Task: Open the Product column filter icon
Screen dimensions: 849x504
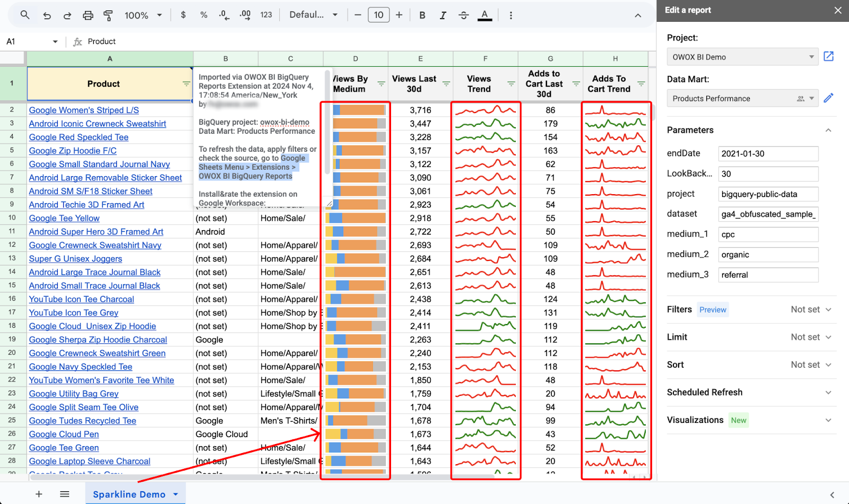Action: pos(186,84)
